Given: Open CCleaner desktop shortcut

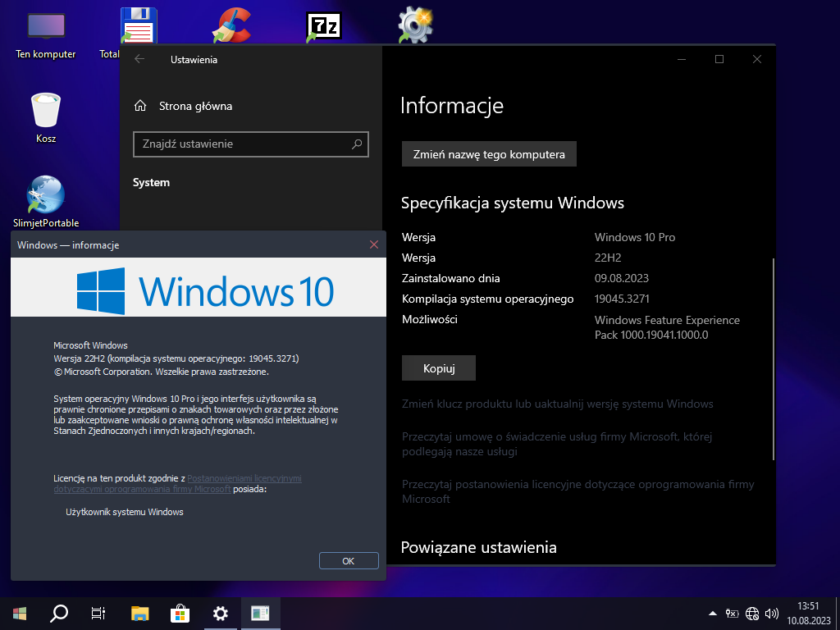Looking at the screenshot, I should [x=231, y=26].
